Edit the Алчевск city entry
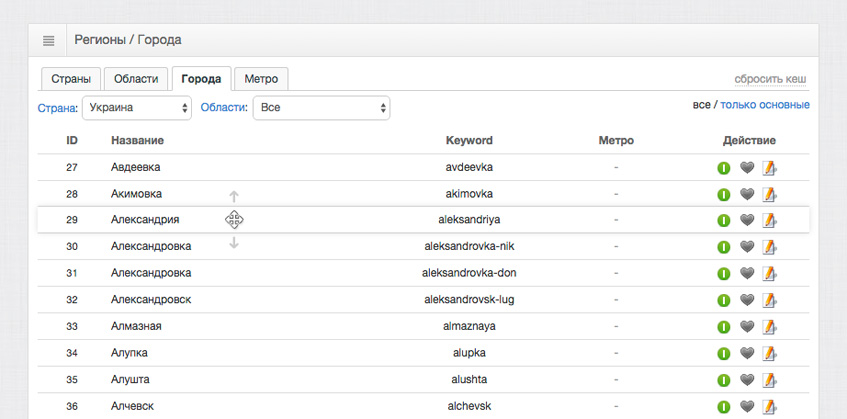The image size is (847, 419). click(x=769, y=407)
